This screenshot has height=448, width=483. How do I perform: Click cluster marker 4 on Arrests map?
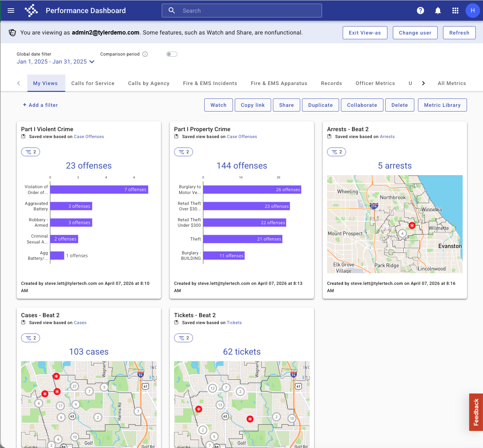tap(402, 233)
